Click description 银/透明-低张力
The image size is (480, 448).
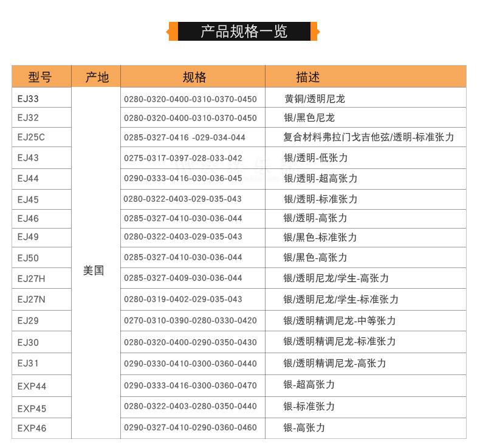(x=315, y=157)
